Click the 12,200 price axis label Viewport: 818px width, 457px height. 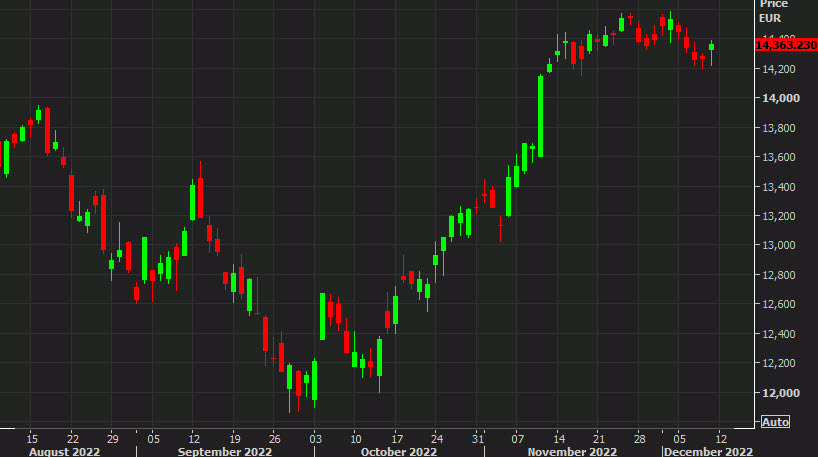(x=781, y=363)
